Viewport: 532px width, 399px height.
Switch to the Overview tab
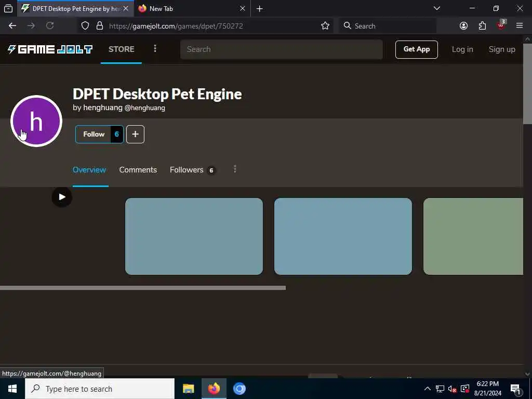coord(89,170)
